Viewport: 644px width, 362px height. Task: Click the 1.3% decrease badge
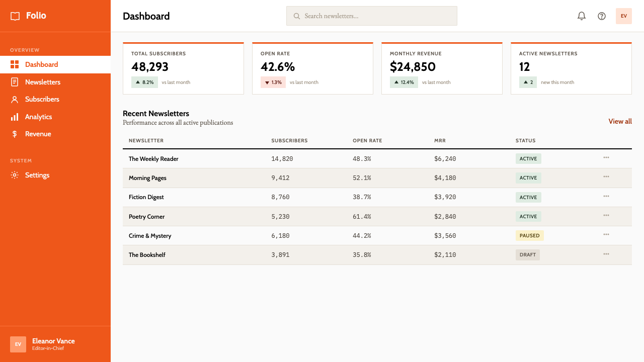pos(273,82)
